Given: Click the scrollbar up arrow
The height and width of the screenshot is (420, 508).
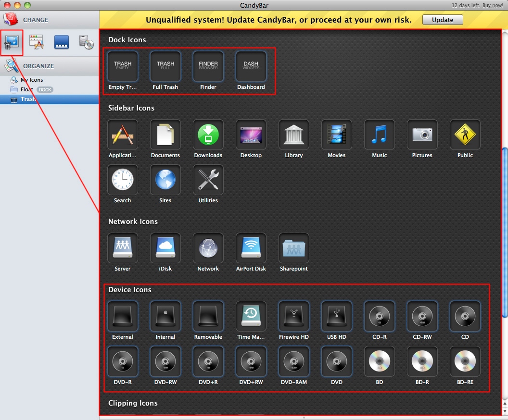Looking at the screenshot, I should click(x=505, y=404).
